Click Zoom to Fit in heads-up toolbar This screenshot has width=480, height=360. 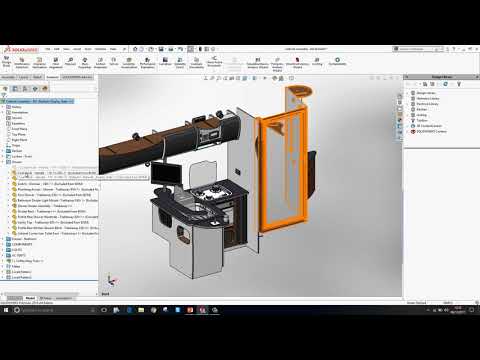tap(206, 78)
